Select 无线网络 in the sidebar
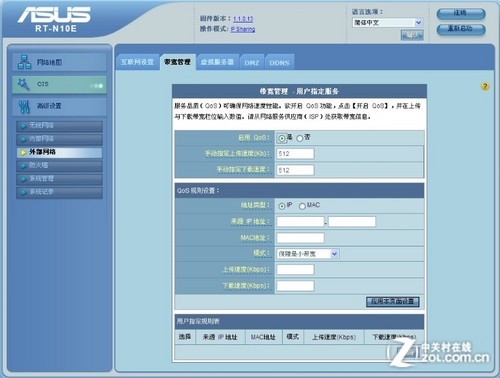Viewport: 500px width, 378px height. pyautogui.click(x=59, y=126)
